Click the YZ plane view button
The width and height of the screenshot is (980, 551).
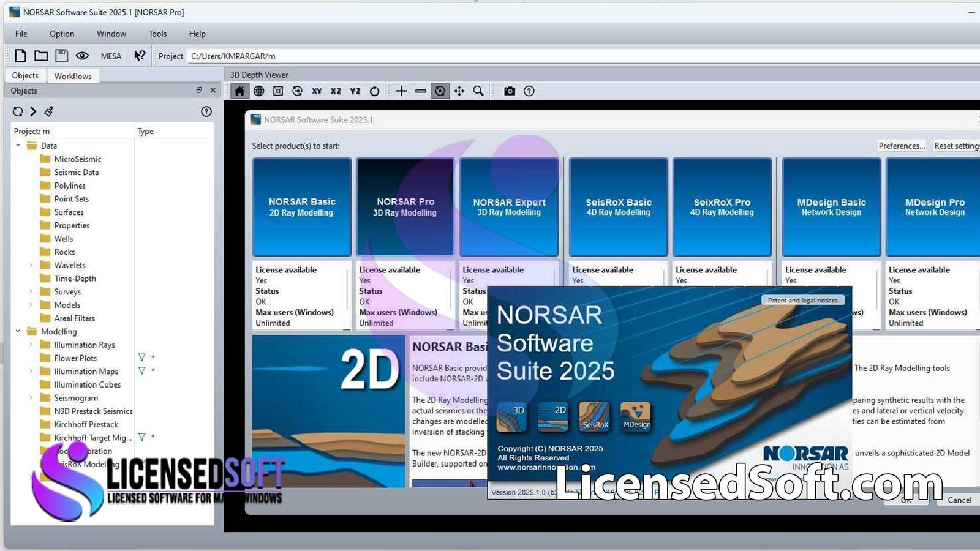355,91
